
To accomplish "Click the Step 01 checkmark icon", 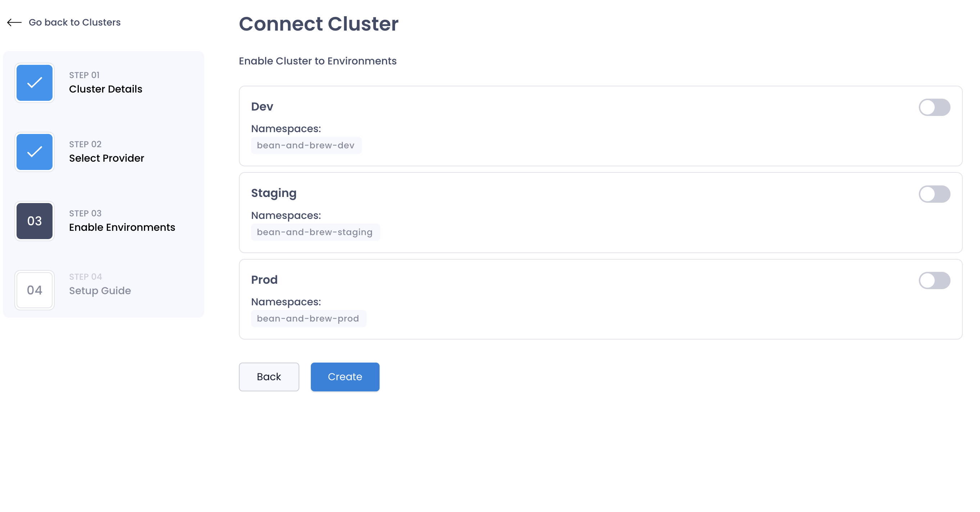I will coord(35,82).
